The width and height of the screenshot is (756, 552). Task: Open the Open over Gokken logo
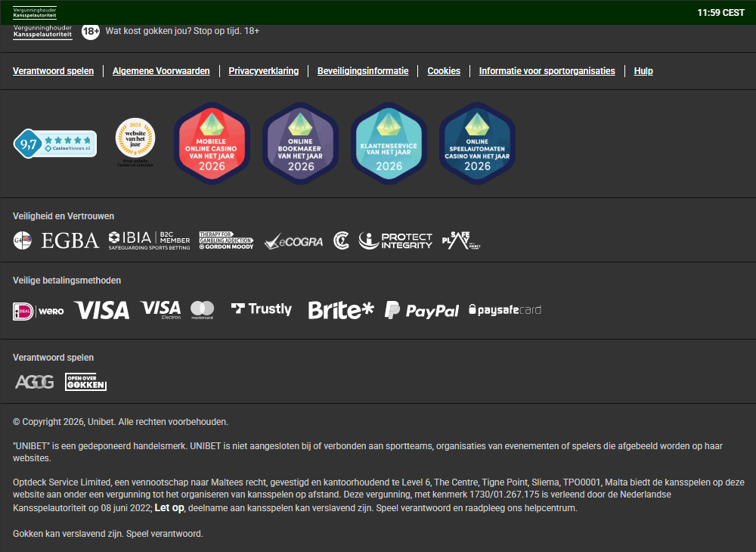[86, 382]
